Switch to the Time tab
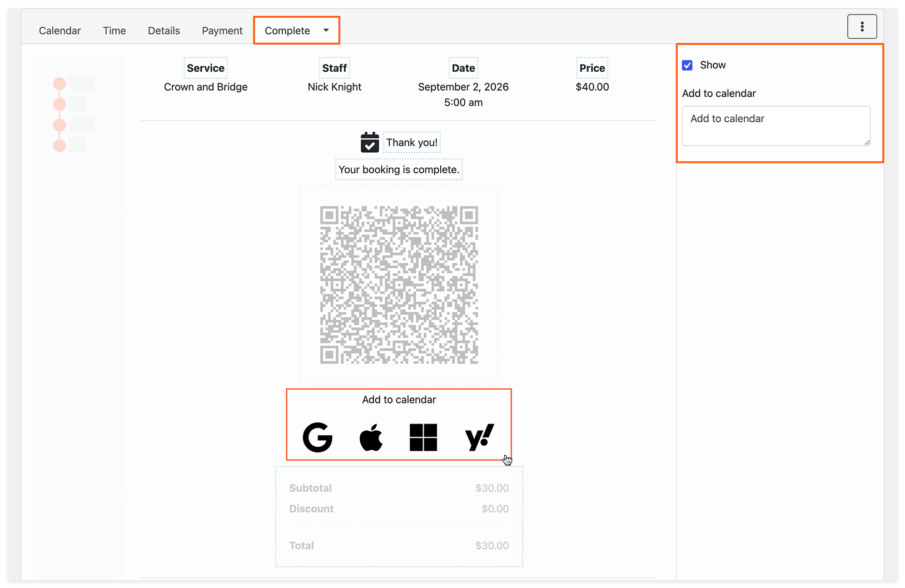The width and height of the screenshot is (905, 588). click(x=115, y=31)
